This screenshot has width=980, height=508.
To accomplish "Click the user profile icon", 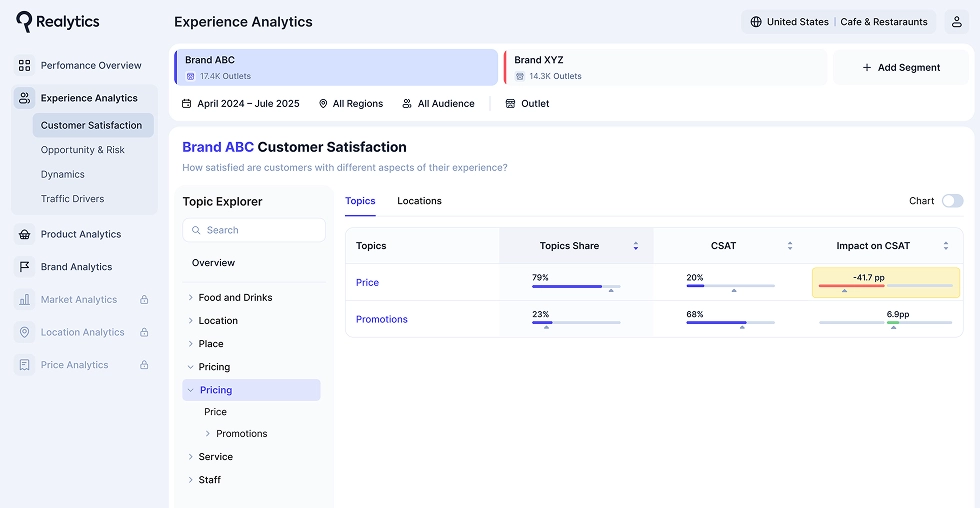I will [956, 22].
